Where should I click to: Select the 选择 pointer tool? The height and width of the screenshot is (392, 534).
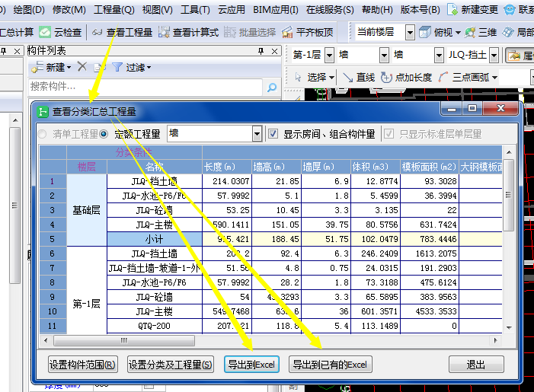(x=315, y=77)
